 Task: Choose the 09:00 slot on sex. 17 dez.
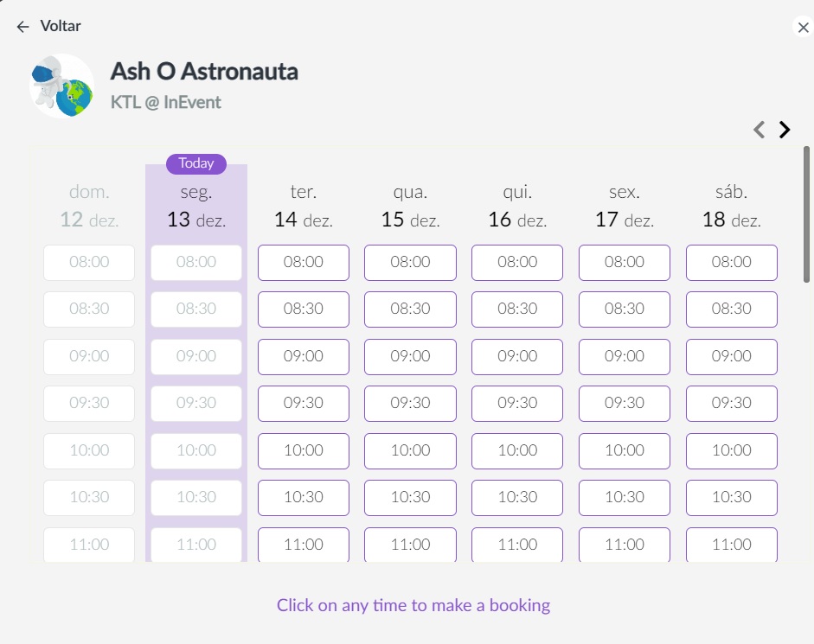[x=625, y=356]
